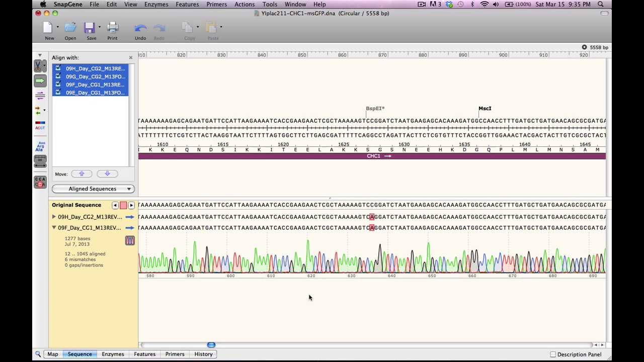Uncheck 09H_Day_CG2_M13RE alignment checkbox
Screen dimensions: 644x362
pyautogui.click(x=58, y=68)
